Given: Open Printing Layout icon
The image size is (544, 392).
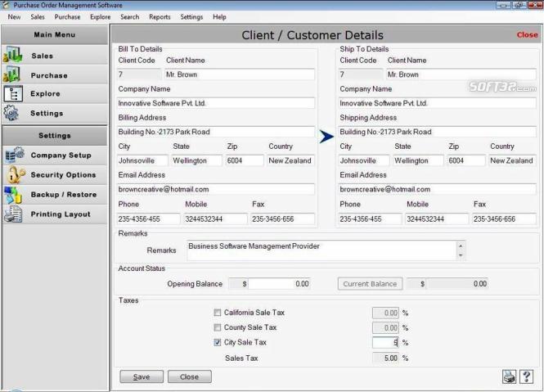Looking at the screenshot, I should click(13, 214).
